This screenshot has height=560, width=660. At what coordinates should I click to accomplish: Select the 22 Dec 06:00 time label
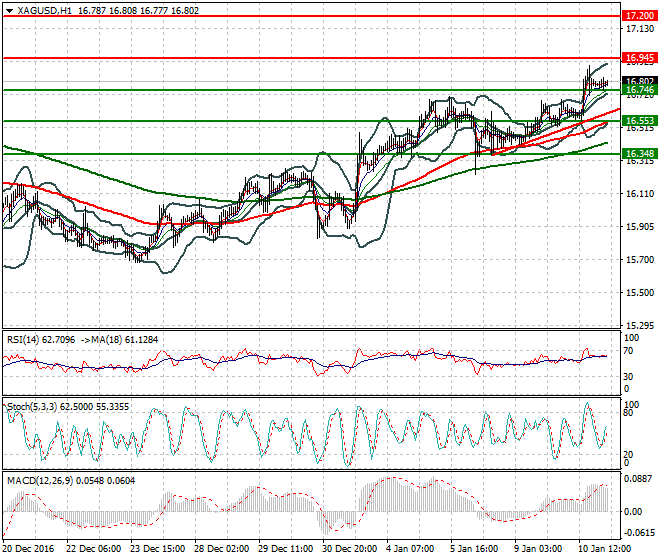tap(93, 549)
